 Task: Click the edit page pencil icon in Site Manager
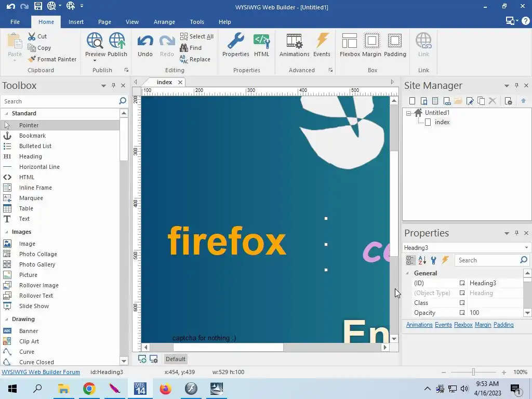470,101
